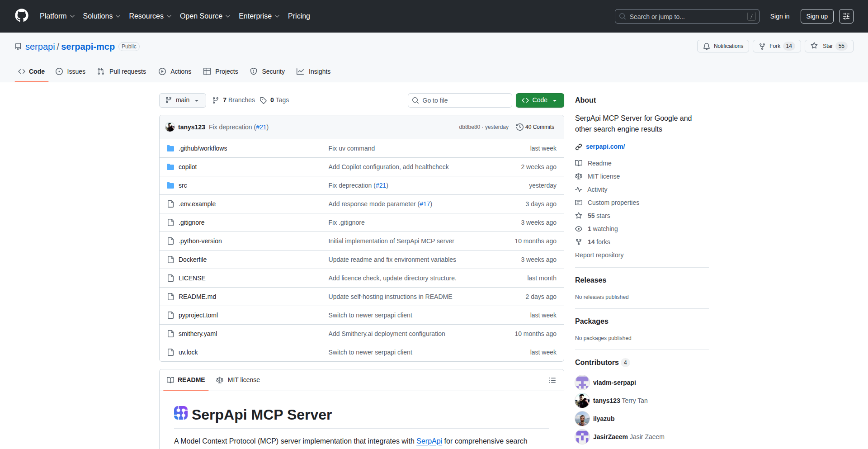The height and width of the screenshot is (449, 868).
Task: Click the repository book icon beside serpapi
Action: 18,46
